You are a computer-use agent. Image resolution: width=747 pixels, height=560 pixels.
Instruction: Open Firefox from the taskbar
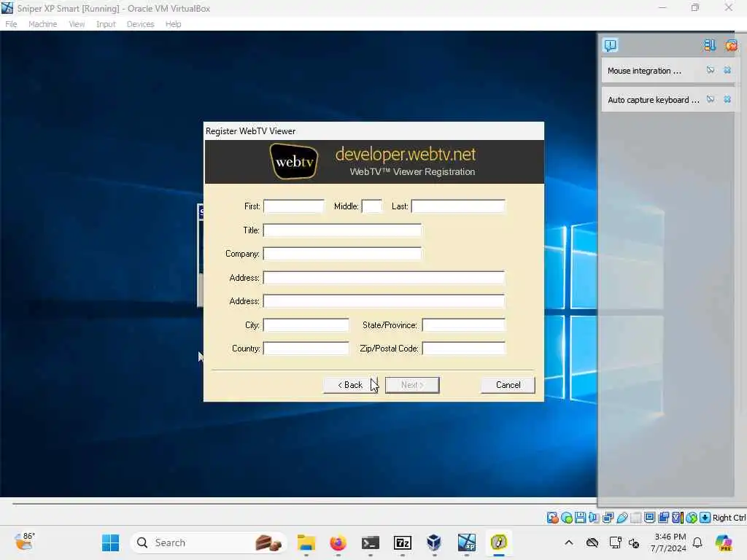click(338, 542)
